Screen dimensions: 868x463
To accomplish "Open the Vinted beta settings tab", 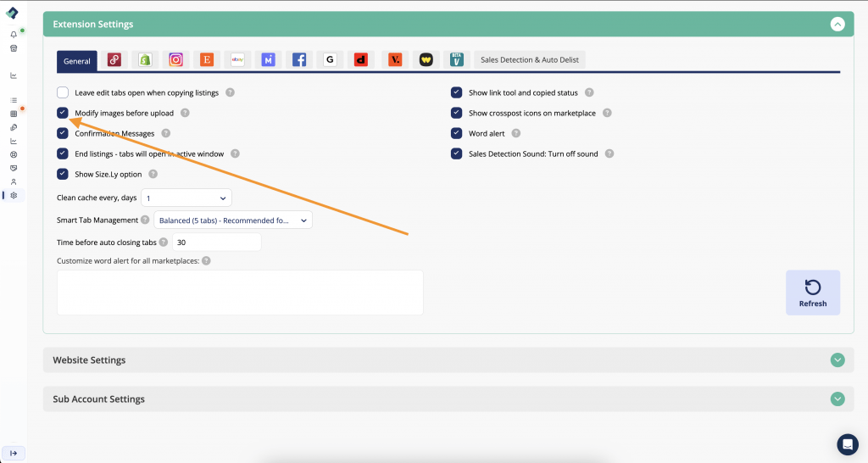I will tap(457, 60).
